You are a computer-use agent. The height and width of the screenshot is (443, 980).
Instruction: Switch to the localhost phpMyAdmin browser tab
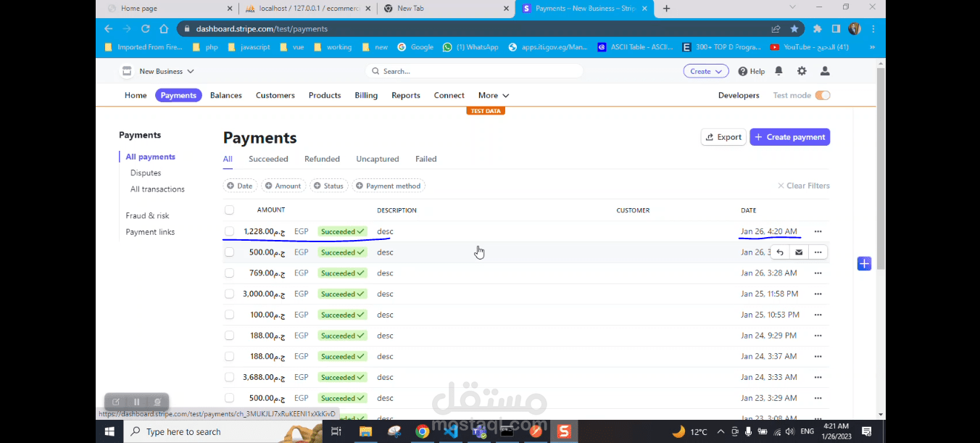coord(307,9)
